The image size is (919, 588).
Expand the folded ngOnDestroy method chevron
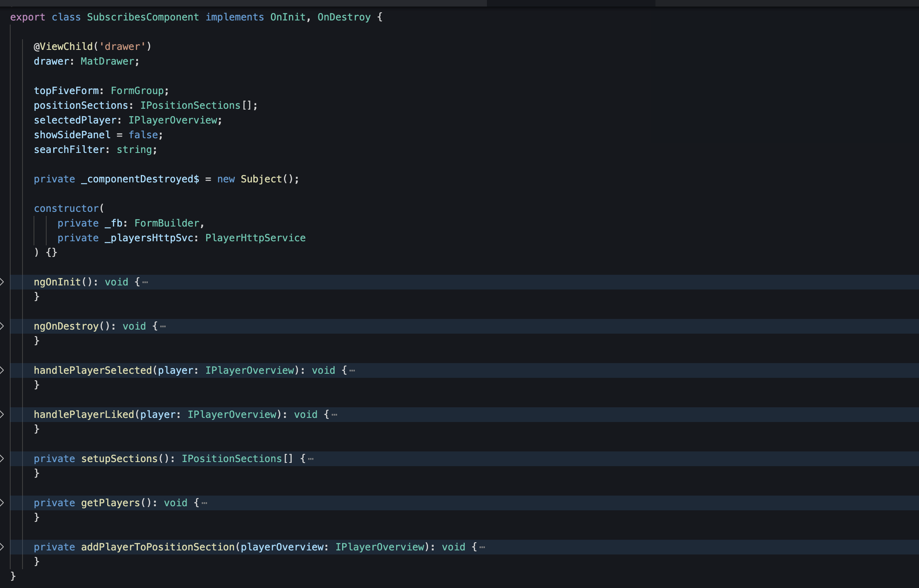coord(2,326)
